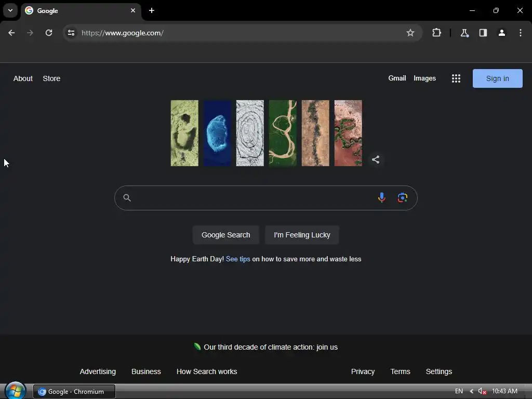This screenshot has width=532, height=399.
Task: Search by image with Google Lens
Action: pyautogui.click(x=403, y=197)
